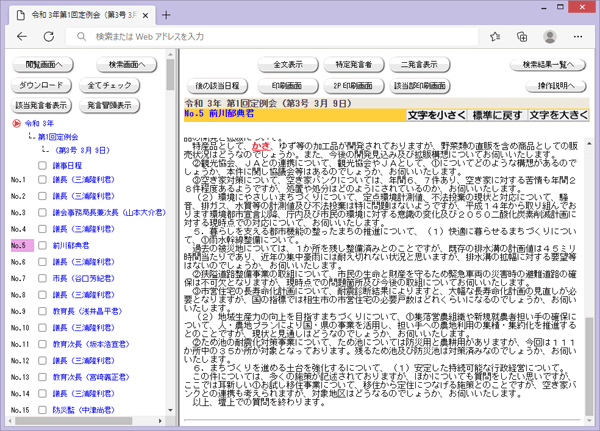Image resolution: width=600 pixels, height=431 pixels.
Task: Check the No.11 教育次長 checkbox
Action: (x=42, y=344)
